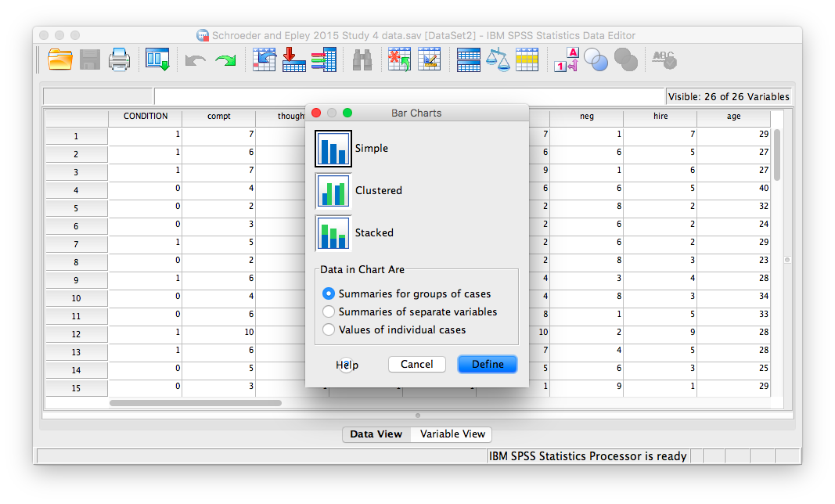
Task: Click the neg column header
Action: click(x=586, y=116)
